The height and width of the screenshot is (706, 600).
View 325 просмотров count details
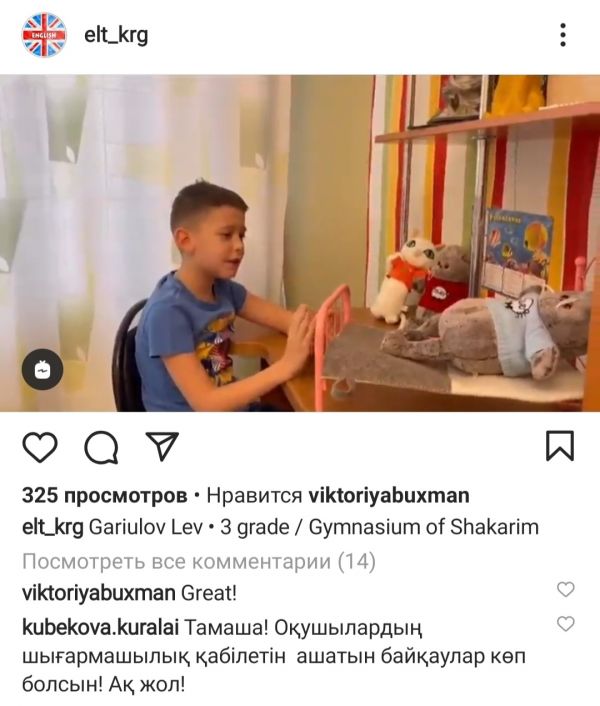pos(104,496)
